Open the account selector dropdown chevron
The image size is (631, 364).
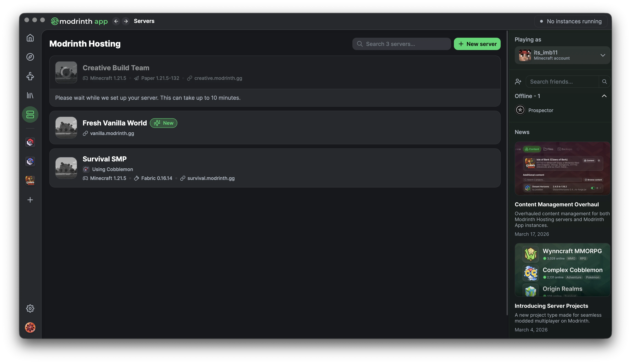603,55
